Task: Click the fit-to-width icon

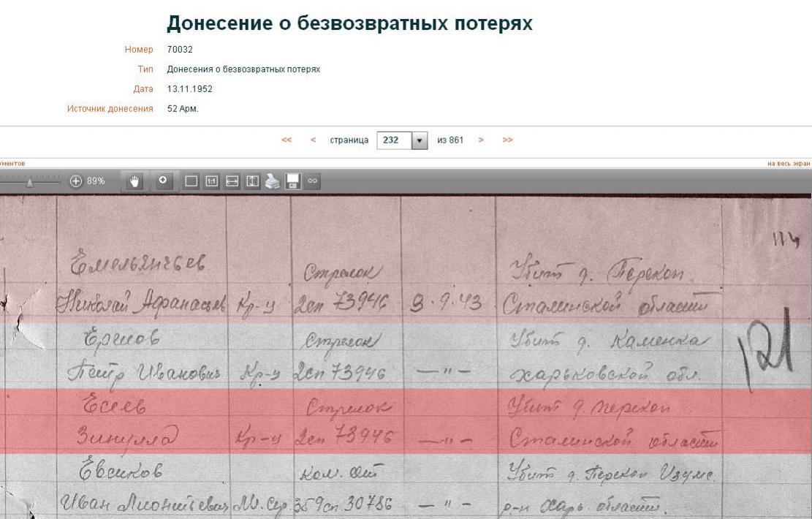Action: 232,181
